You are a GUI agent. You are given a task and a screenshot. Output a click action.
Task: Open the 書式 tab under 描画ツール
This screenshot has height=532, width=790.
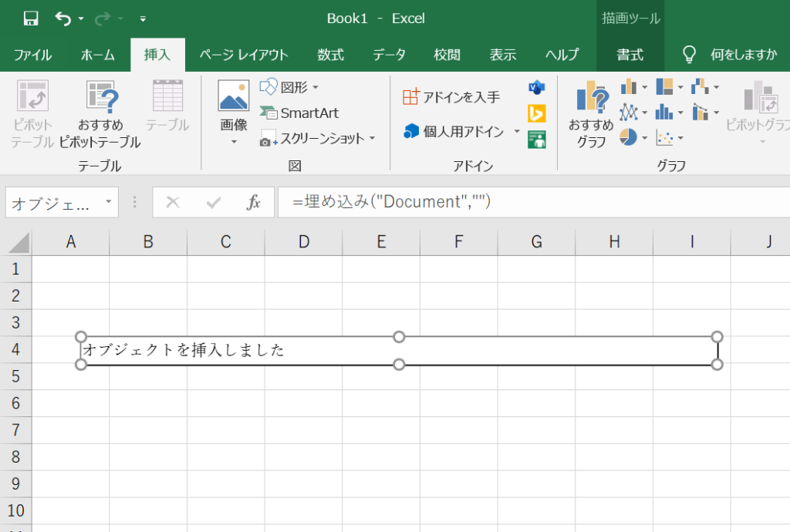(x=629, y=55)
